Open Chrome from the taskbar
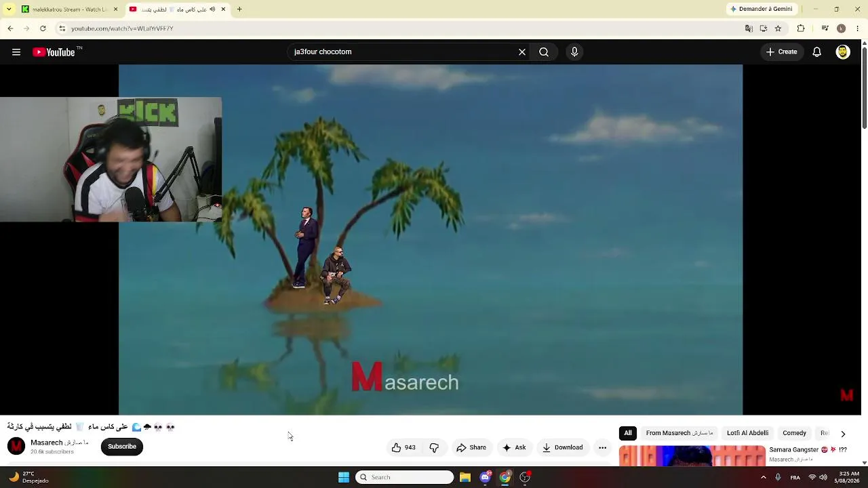 point(505,477)
